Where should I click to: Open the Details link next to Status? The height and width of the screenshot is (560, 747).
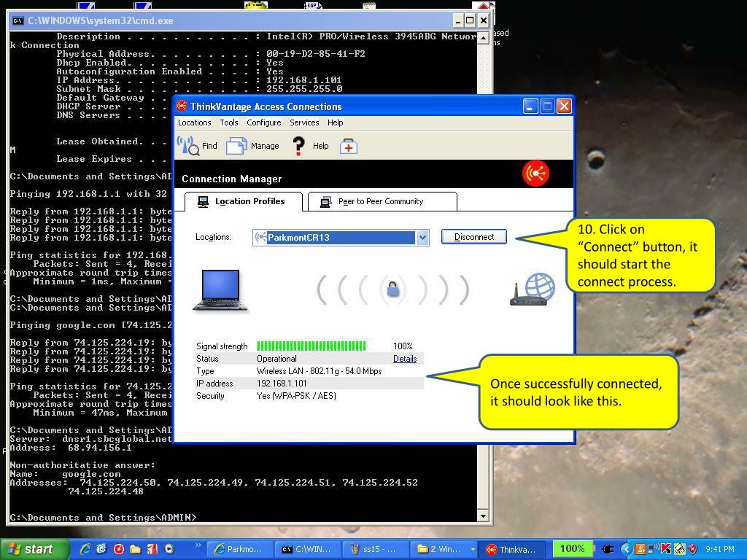(x=405, y=359)
